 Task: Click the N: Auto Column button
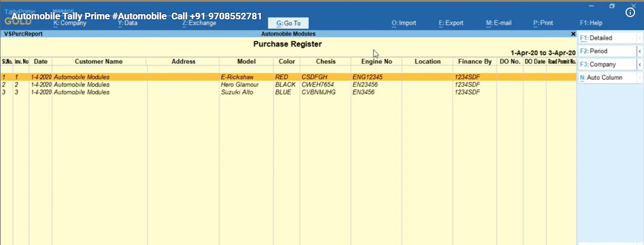(607, 77)
